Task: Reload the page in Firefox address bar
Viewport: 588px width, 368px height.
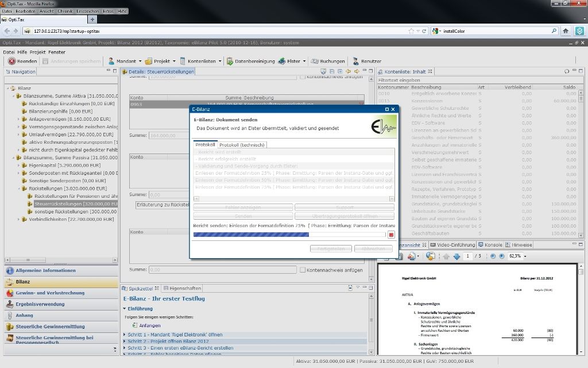Action: (x=424, y=31)
